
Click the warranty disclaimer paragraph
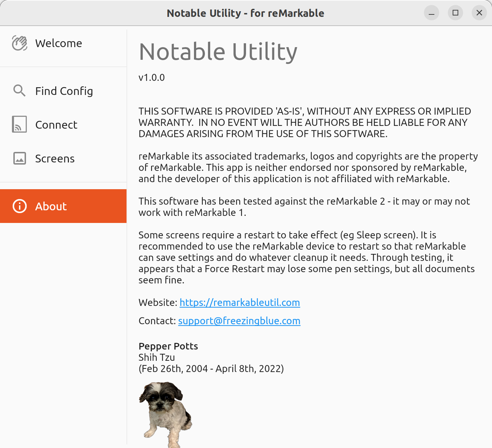tap(305, 122)
